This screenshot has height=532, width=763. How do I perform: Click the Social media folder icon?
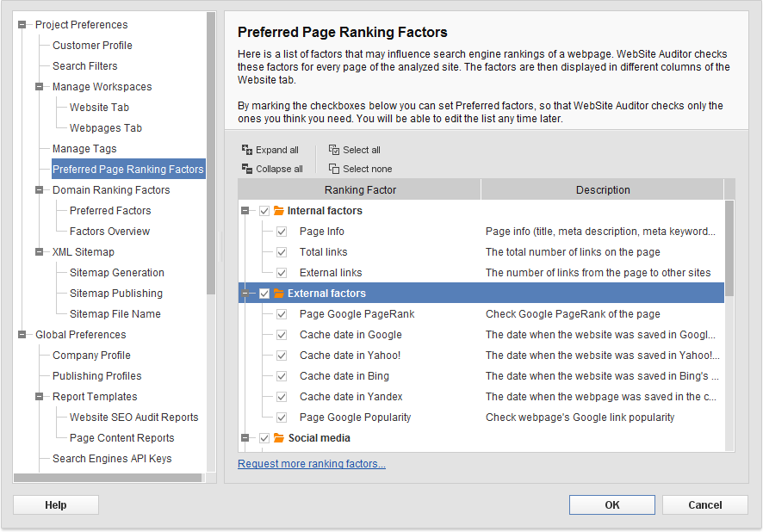pyautogui.click(x=279, y=438)
